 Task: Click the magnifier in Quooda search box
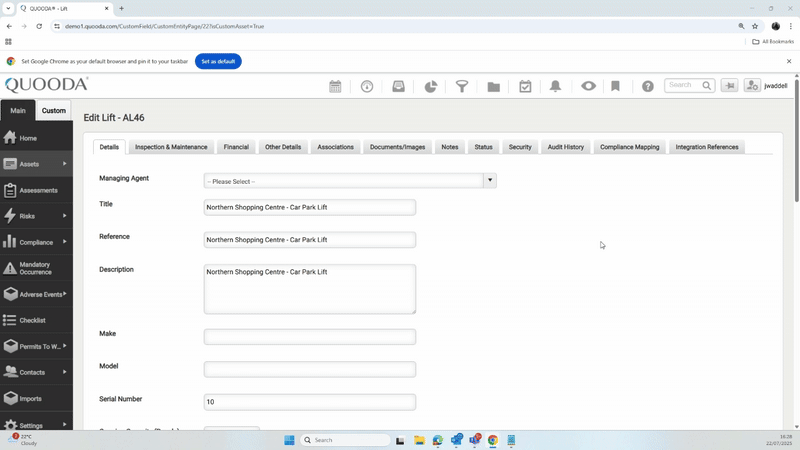pos(707,85)
